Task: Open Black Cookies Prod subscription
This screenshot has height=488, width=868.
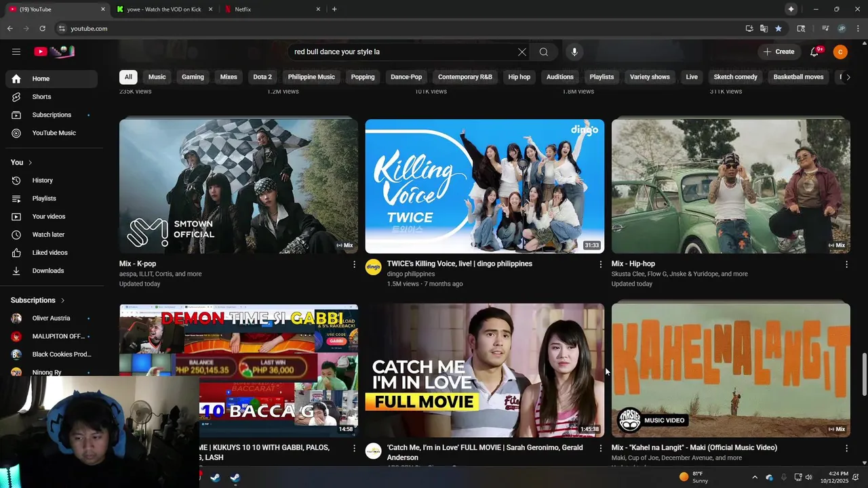Action: click(x=52, y=354)
